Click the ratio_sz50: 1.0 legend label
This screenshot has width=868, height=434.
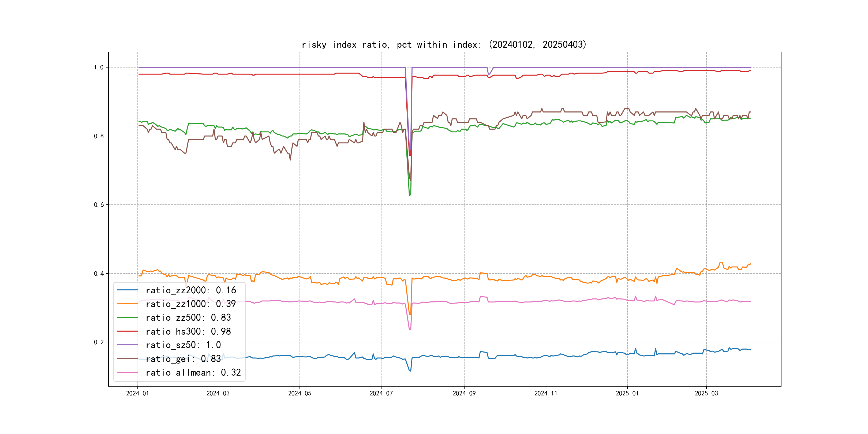pos(183,345)
